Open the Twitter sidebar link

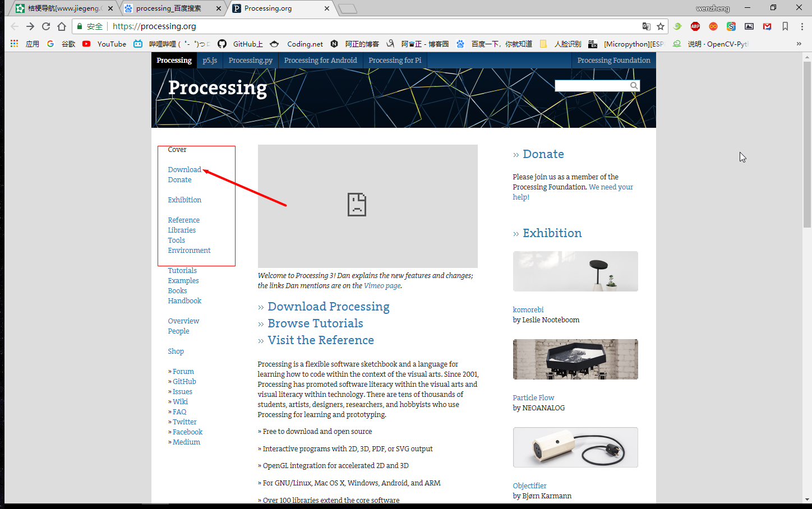184,422
